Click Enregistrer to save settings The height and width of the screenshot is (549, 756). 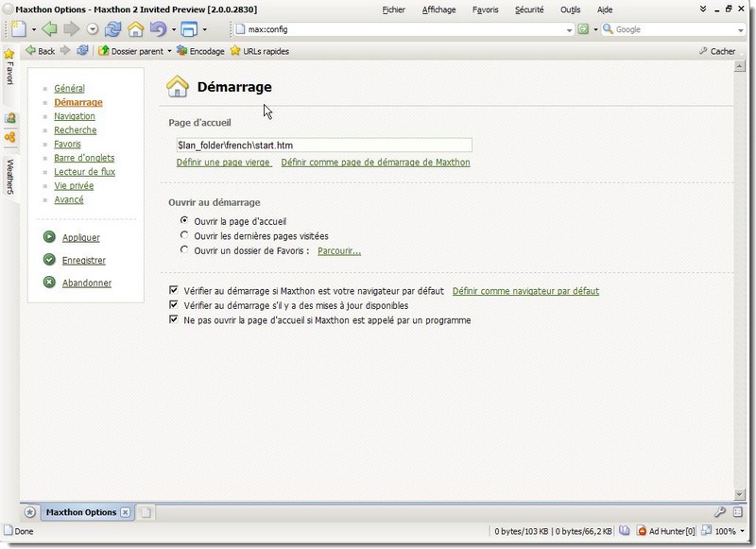pos(84,260)
